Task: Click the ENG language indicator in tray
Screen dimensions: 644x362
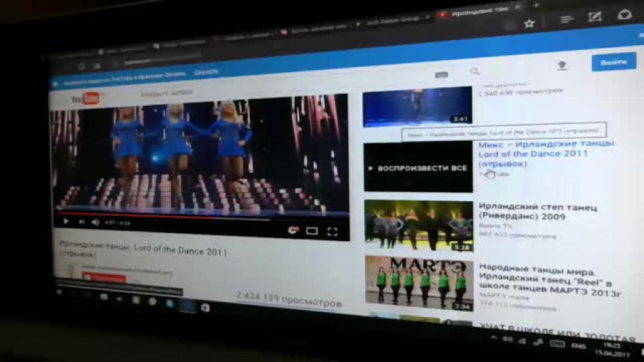Action: (579, 346)
